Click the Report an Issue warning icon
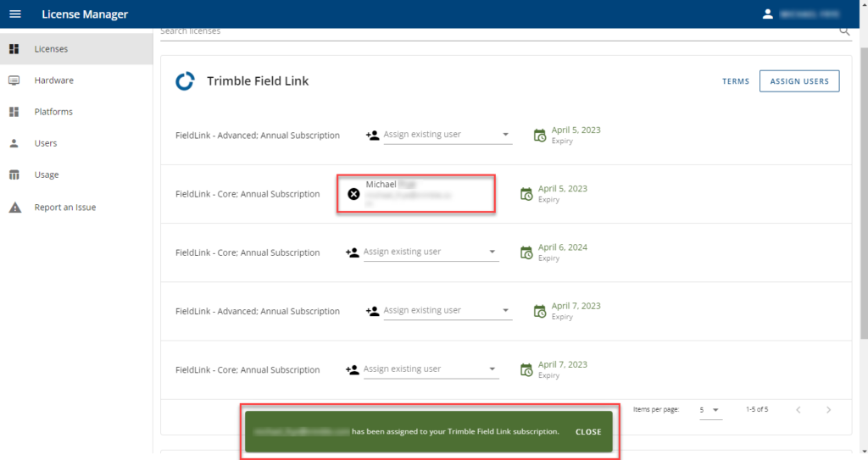Viewport: 868px width, 460px height. (x=15, y=208)
